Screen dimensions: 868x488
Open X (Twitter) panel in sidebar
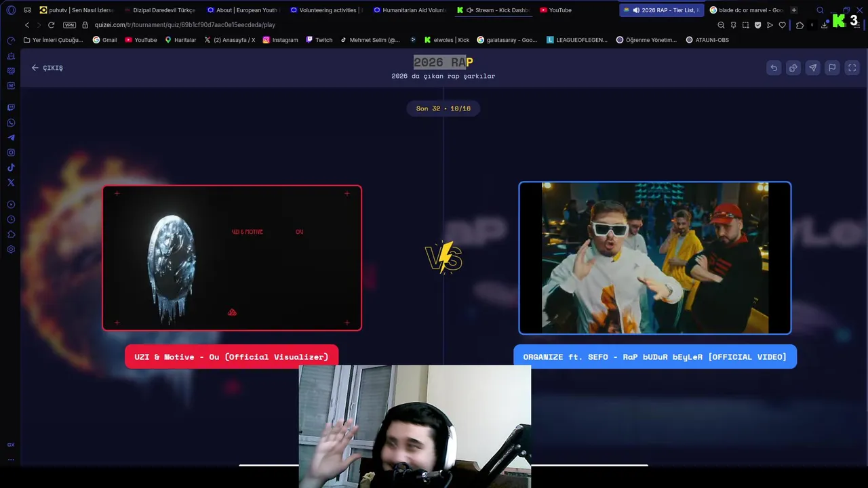[x=11, y=182]
